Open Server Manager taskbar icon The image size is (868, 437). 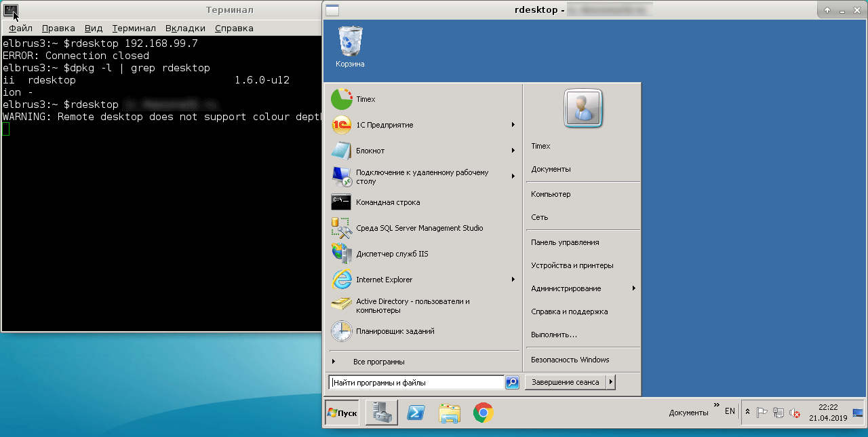point(381,413)
